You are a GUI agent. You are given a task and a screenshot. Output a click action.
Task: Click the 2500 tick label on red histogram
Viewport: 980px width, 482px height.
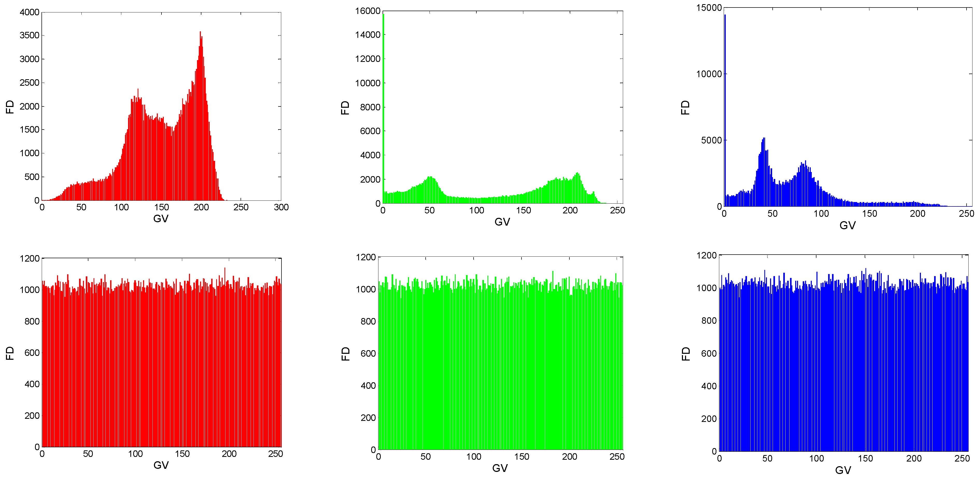tap(29, 82)
